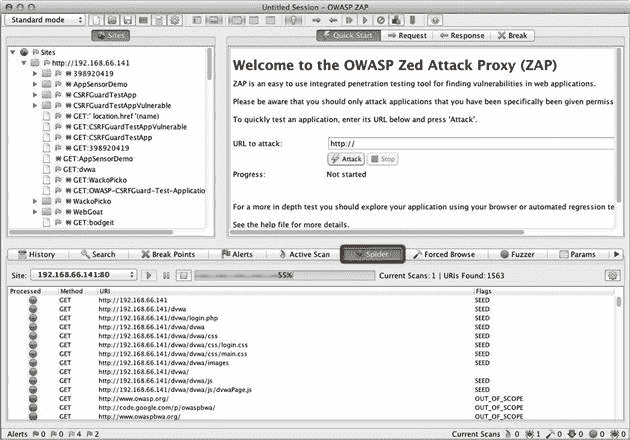Click the drop request circle-slash icon
The height and width of the screenshot is (440, 630).
[380, 20]
